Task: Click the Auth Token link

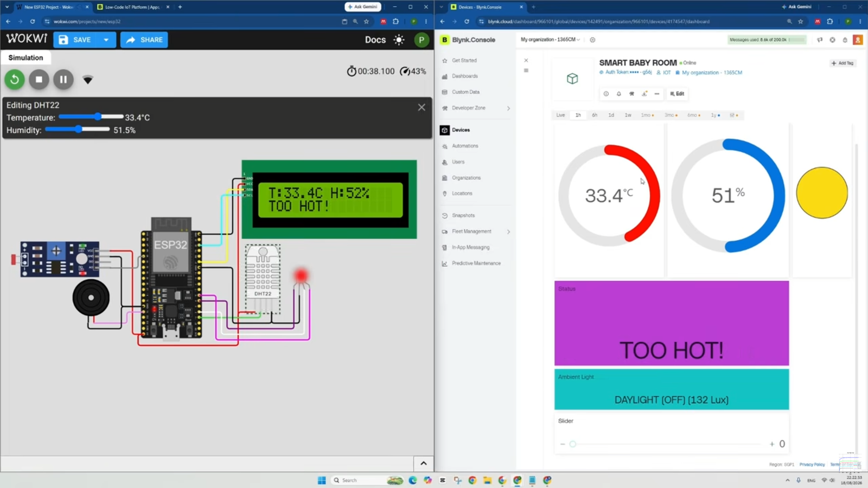Action: pos(626,72)
